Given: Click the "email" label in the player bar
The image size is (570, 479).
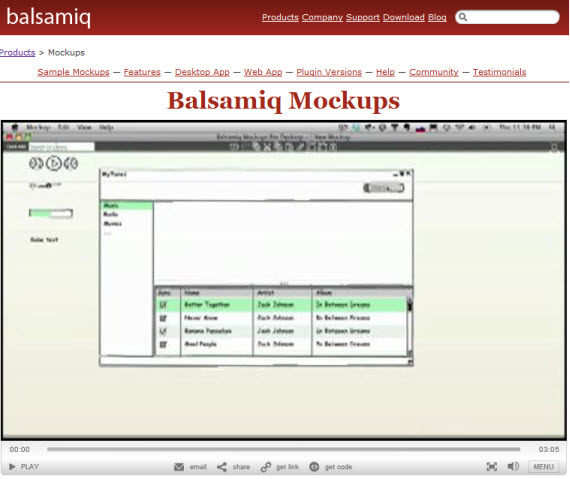Looking at the screenshot, I should click(198, 467).
